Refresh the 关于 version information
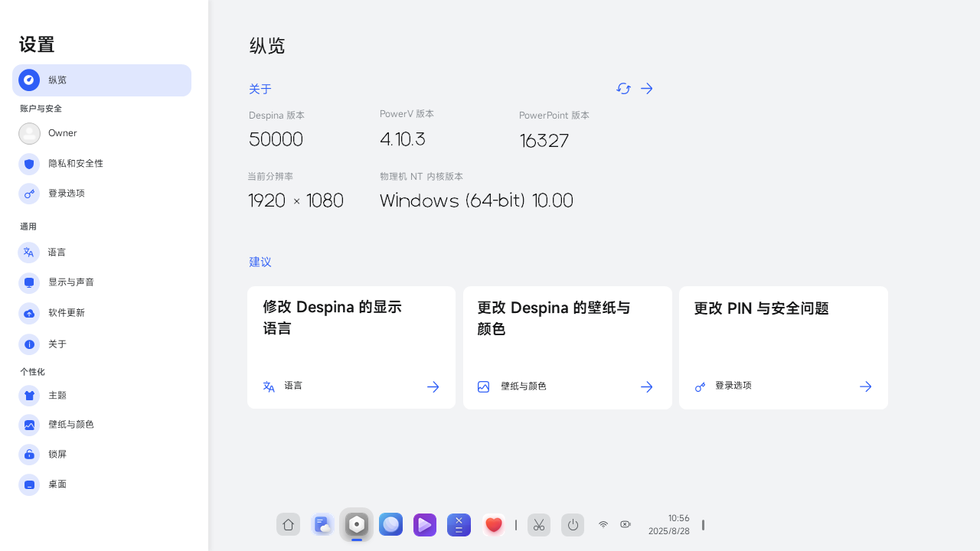The image size is (980, 551). [x=623, y=89]
